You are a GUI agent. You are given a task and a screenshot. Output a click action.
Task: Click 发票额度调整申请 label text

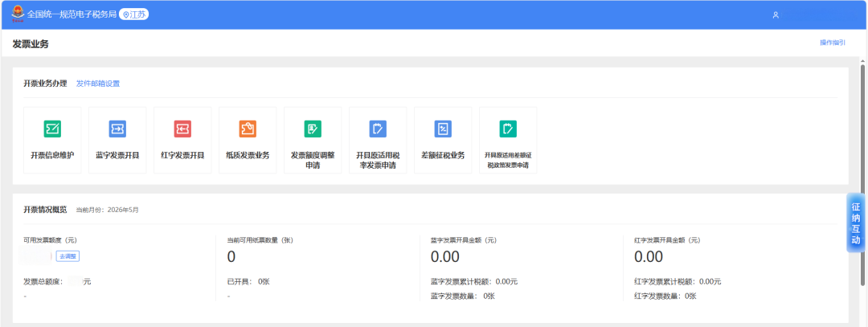coord(313,161)
